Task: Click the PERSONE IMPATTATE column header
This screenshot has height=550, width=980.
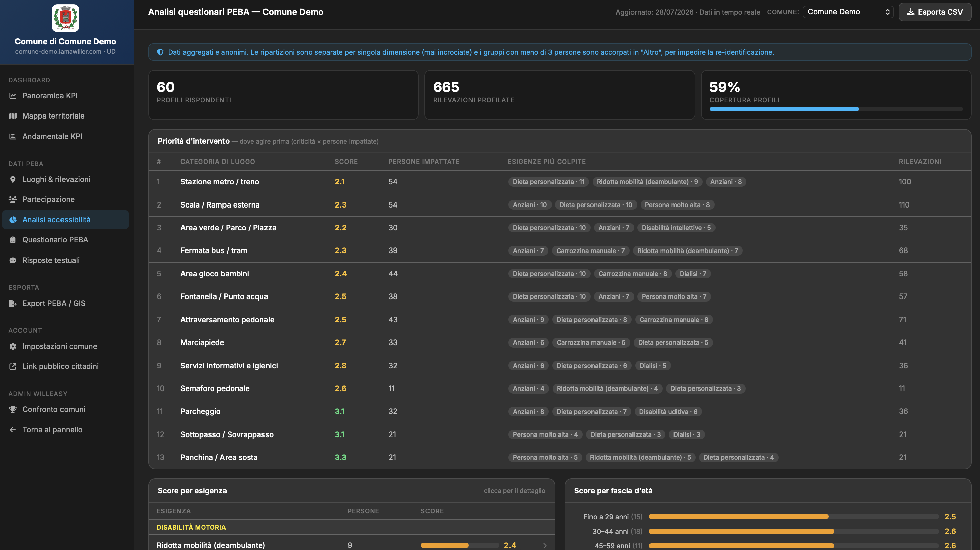Action: point(424,162)
